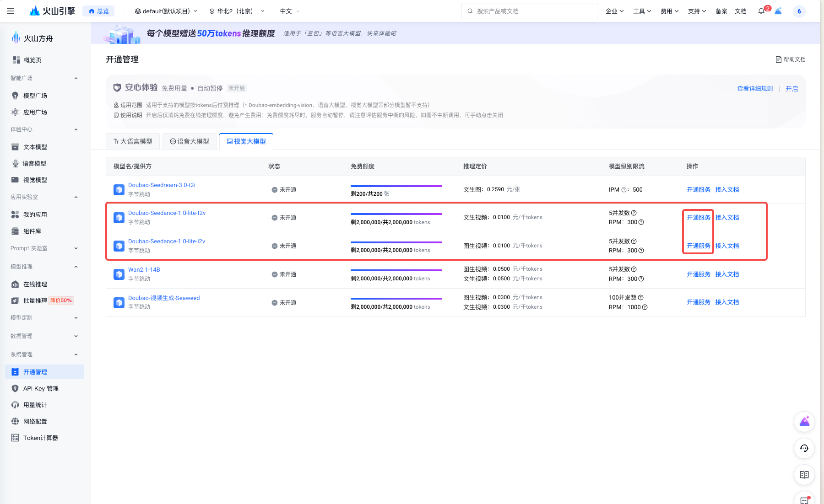The image size is (824, 504).
Task: Open the 查看详细规则 link
Action: pos(755,89)
